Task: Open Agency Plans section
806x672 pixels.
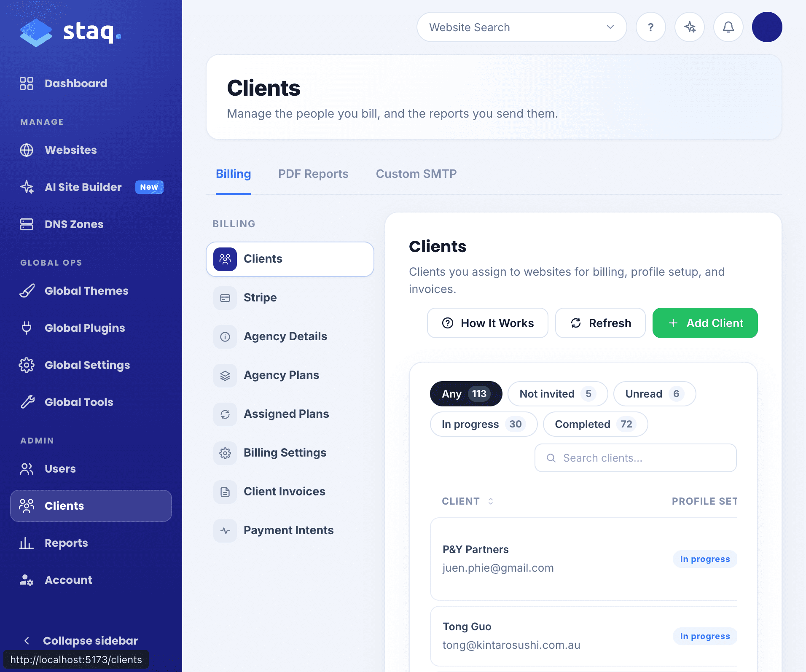Action: pyautogui.click(x=290, y=376)
